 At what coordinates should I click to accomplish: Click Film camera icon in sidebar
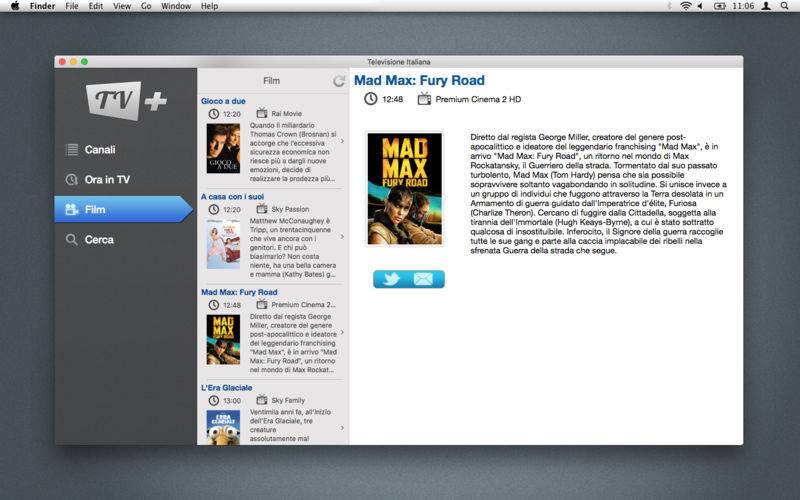point(71,209)
